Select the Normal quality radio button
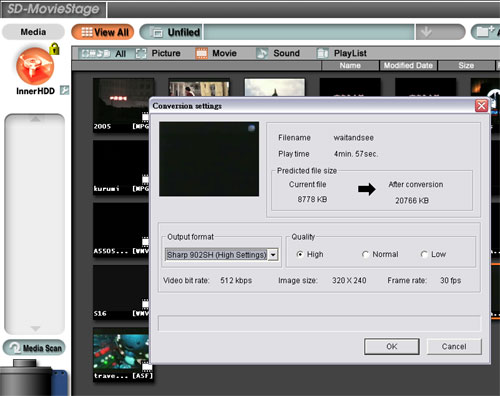Image resolution: width=500 pixels, height=396 pixels. (365, 254)
